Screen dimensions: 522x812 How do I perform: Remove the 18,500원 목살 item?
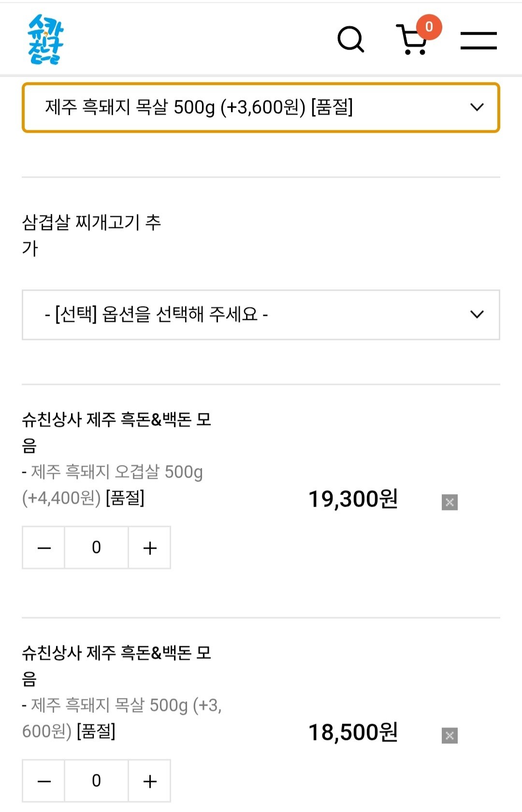tap(449, 736)
